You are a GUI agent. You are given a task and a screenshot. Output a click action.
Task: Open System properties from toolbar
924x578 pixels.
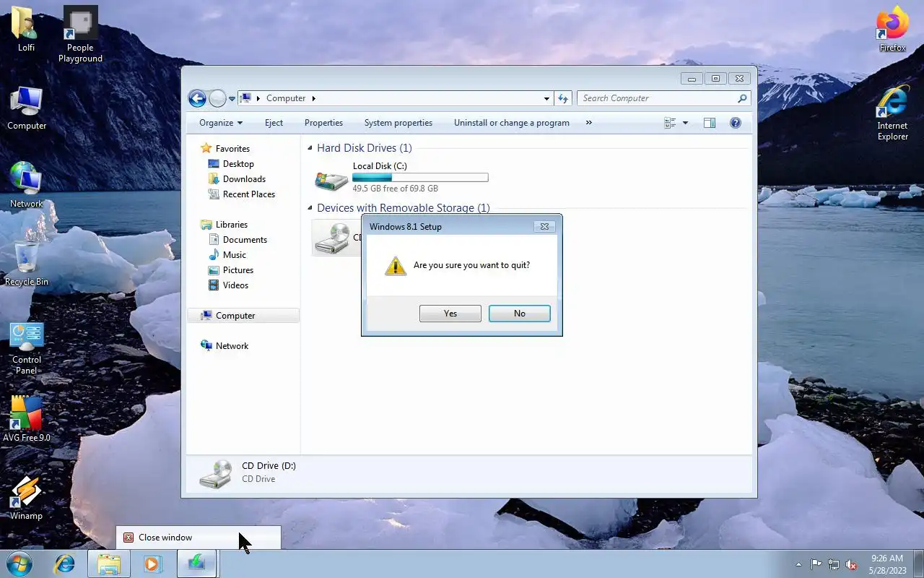tap(398, 123)
